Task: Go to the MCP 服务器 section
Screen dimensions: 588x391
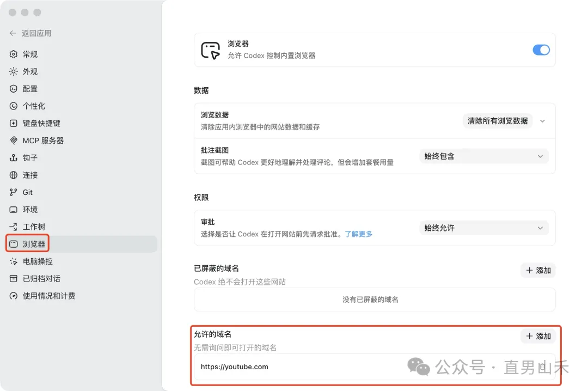Action: coord(82,140)
